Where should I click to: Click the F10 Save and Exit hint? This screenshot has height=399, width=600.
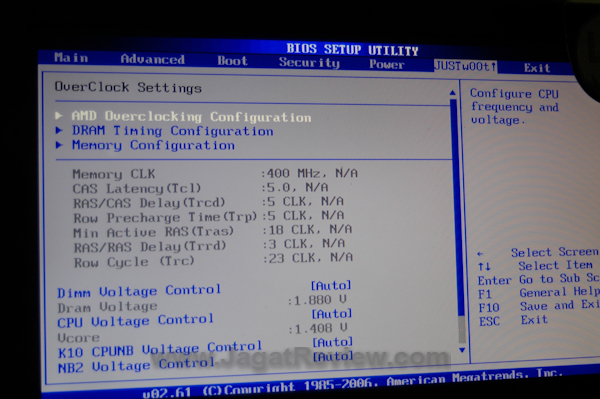pos(539,306)
